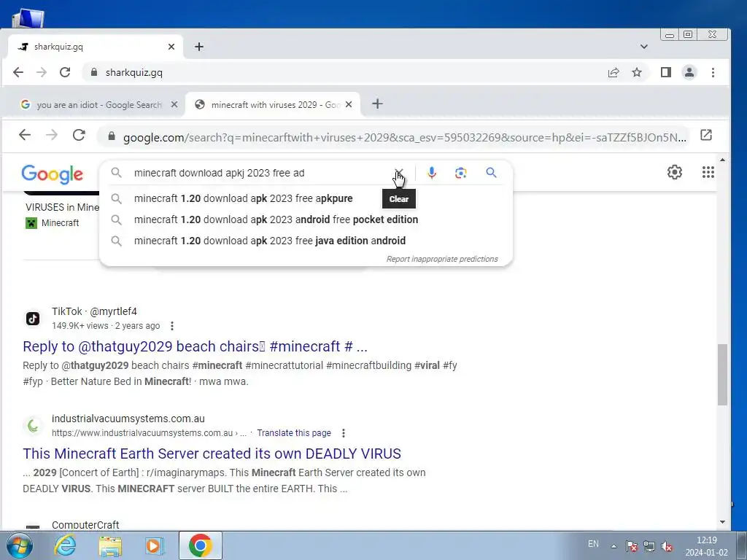Image resolution: width=747 pixels, height=560 pixels.
Task: Open options menu for industrialvacuumsystems result
Action: pos(344,433)
